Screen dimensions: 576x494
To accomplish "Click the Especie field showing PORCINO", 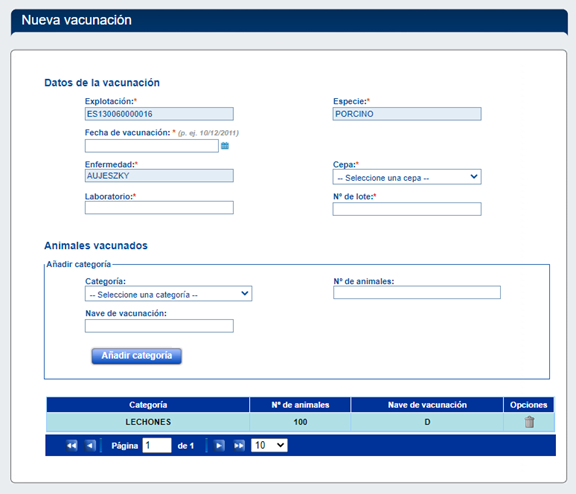I will (x=407, y=114).
